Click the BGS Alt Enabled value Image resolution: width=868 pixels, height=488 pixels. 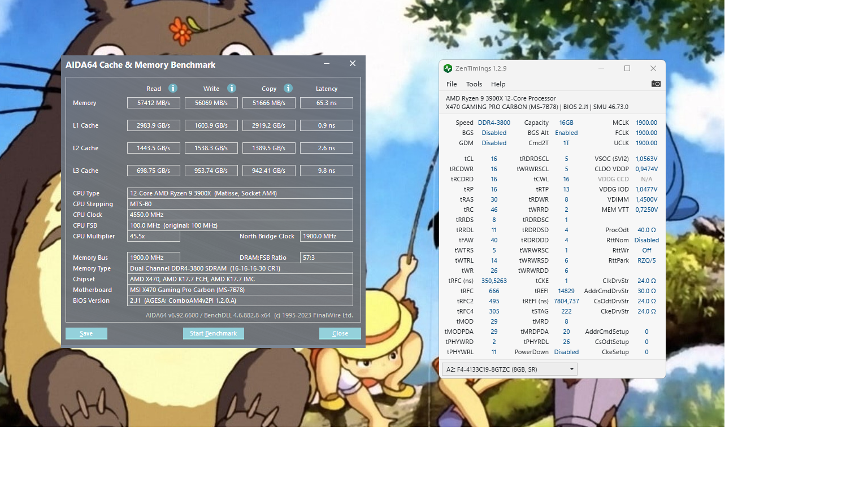[566, 133]
